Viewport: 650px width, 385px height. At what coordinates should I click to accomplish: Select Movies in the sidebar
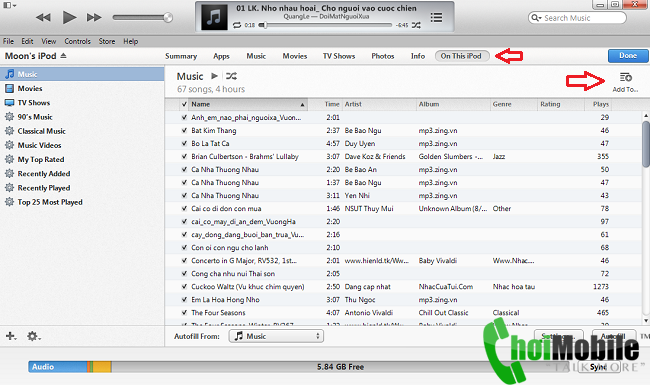tap(82, 88)
